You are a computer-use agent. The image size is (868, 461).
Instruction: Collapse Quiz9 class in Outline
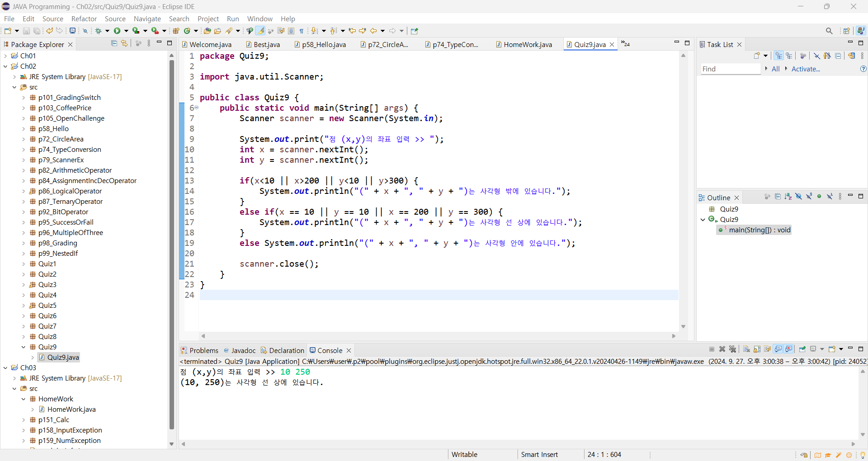(x=703, y=220)
